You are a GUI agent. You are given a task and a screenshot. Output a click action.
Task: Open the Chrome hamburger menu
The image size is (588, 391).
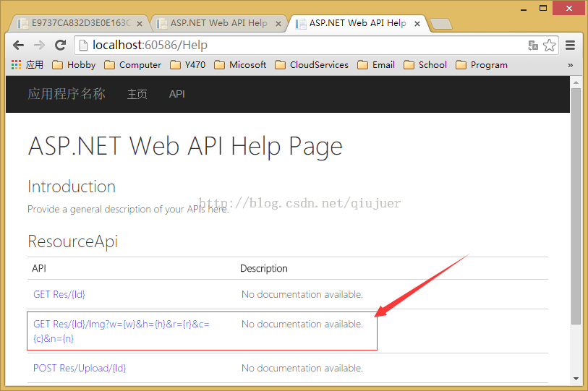(571, 46)
